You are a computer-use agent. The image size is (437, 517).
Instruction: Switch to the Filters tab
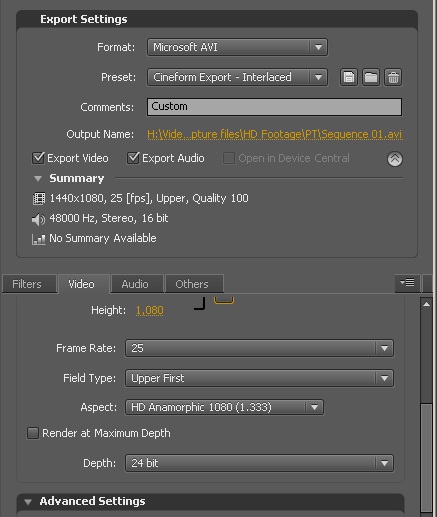pos(27,284)
